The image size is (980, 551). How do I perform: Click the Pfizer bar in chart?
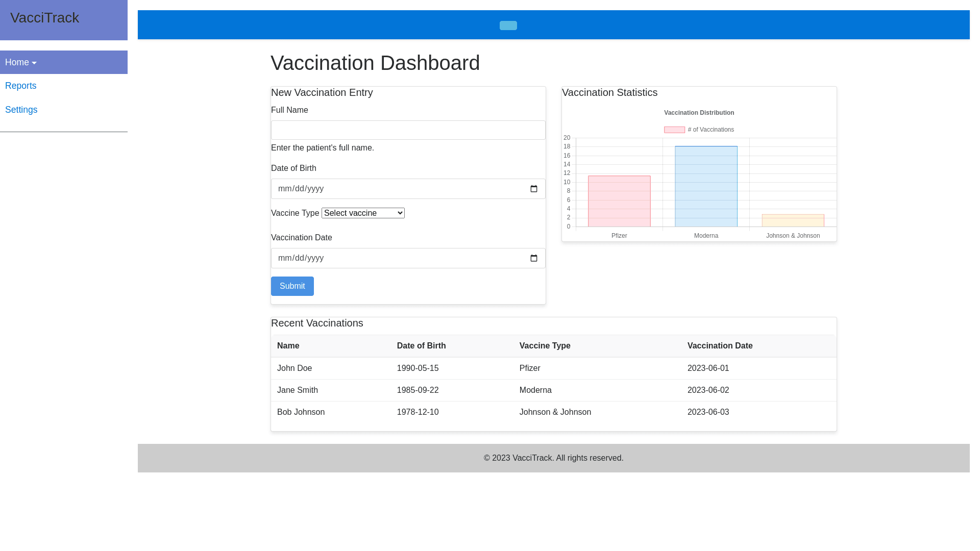pyautogui.click(x=619, y=202)
